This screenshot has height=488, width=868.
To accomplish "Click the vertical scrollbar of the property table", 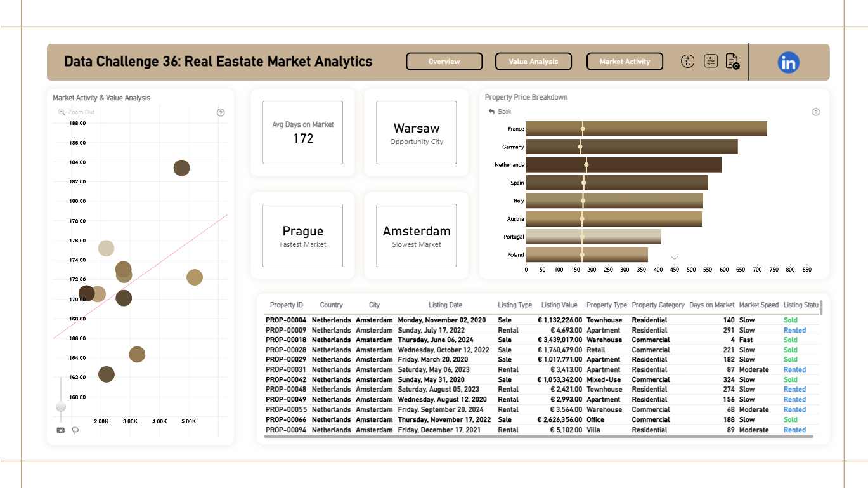I will (x=821, y=308).
